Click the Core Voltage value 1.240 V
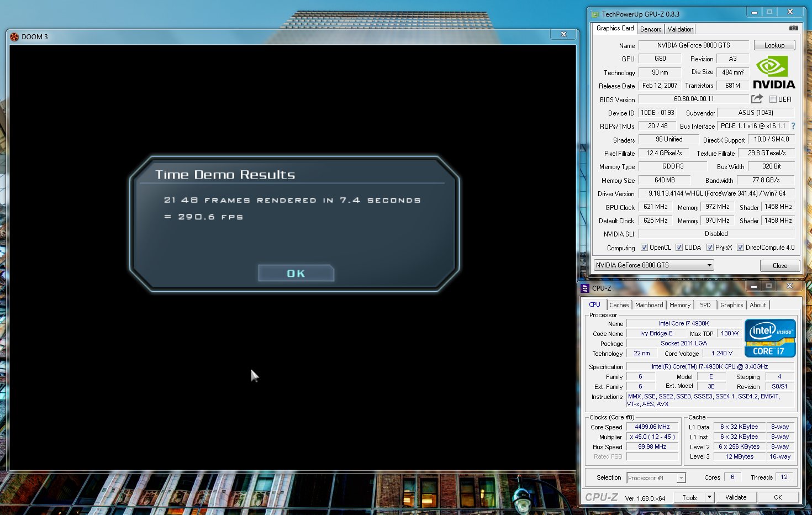The height and width of the screenshot is (515, 812). [722, 353]
